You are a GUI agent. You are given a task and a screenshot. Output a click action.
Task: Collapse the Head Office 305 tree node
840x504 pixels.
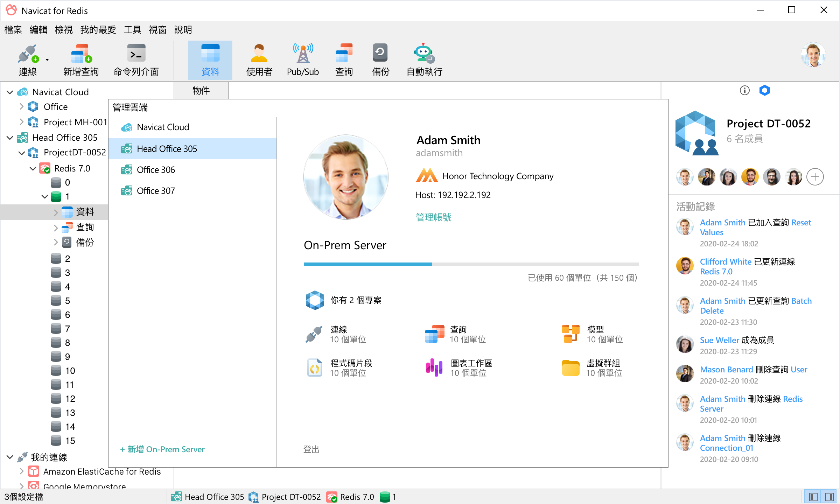tap(9, 138)
